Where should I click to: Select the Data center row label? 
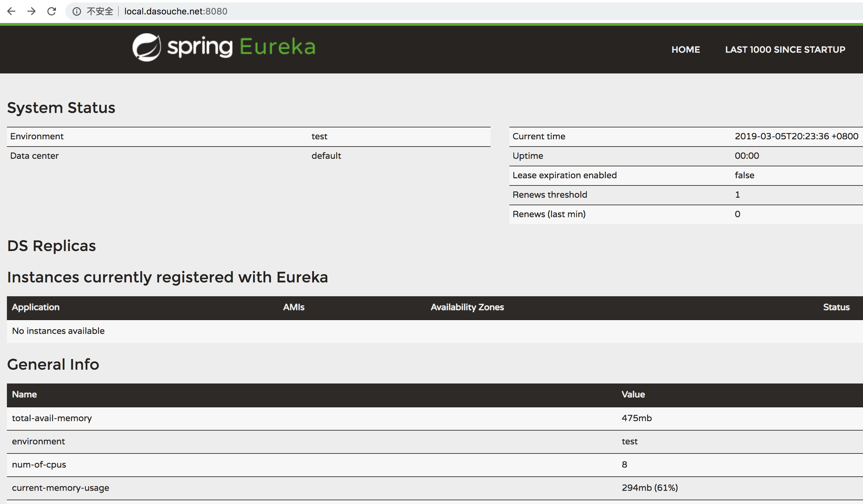34,156
